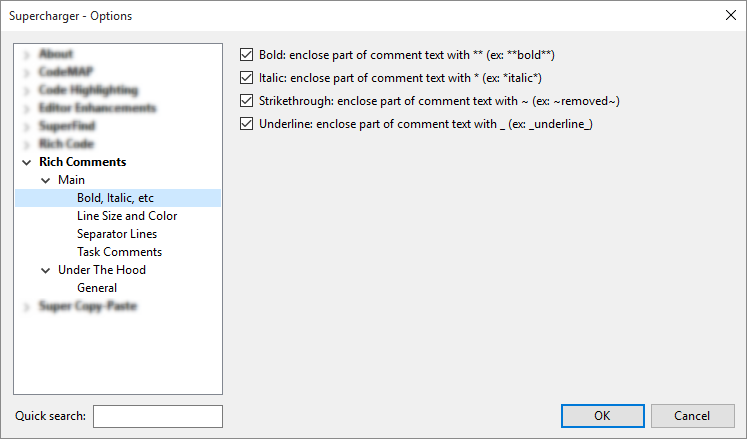Collapse the Under The Hood chevron

point(46,271)
